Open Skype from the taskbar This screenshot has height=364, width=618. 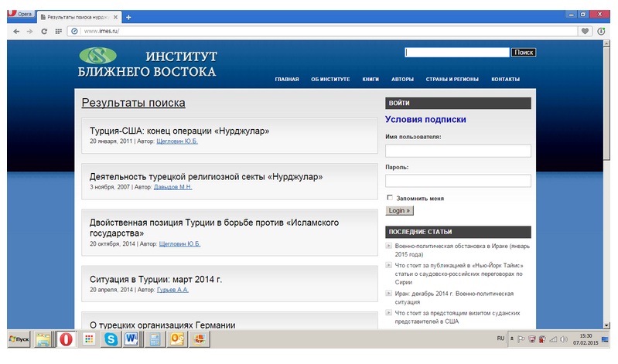[x=111, y=338]
